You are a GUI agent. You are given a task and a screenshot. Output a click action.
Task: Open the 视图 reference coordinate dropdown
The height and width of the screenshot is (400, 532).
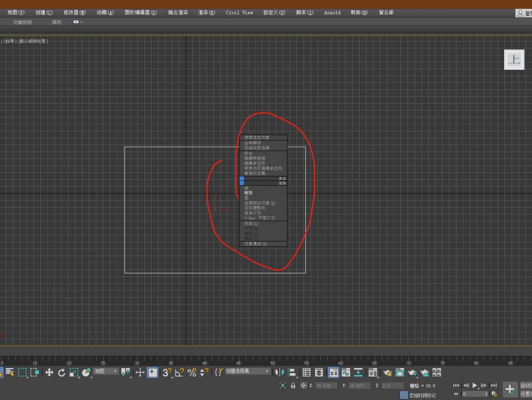pos(105,371)
